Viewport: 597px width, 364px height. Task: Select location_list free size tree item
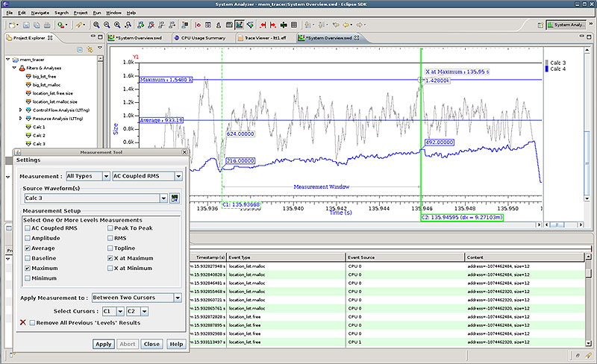52,93
